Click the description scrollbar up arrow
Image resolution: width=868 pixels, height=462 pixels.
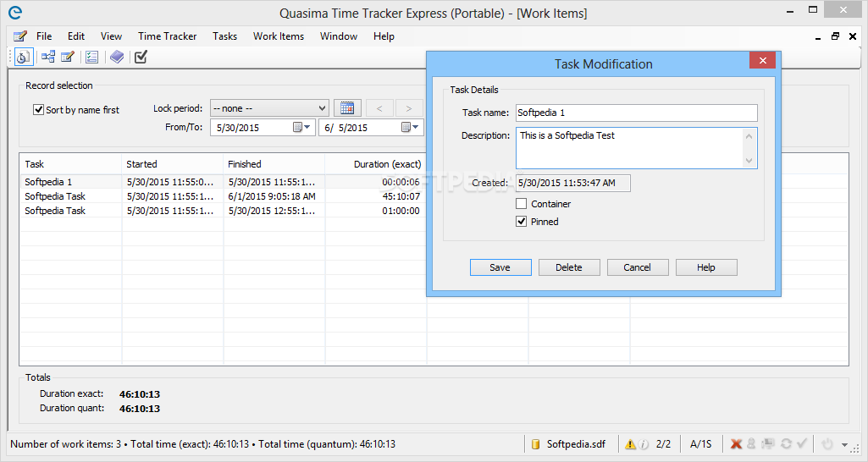(749, 136)
